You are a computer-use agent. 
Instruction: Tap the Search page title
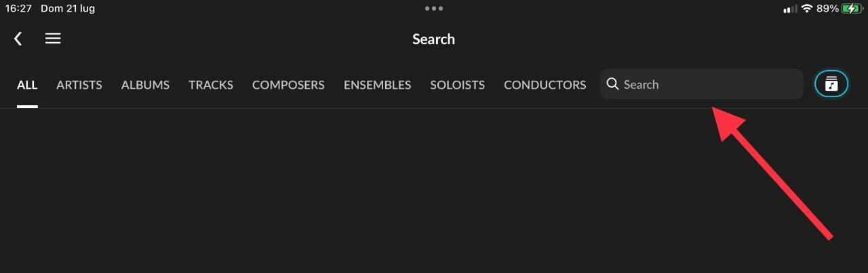tap(433, 39)
